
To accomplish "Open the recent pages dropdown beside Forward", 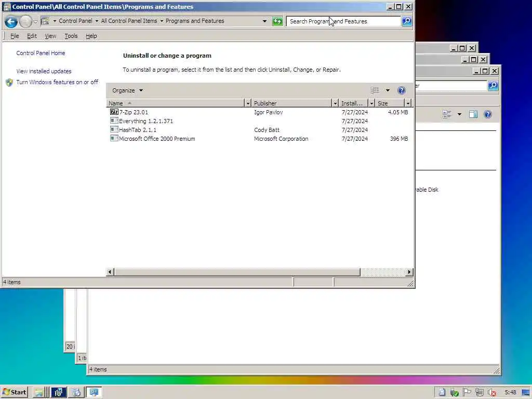I will (x=35, y=22).
